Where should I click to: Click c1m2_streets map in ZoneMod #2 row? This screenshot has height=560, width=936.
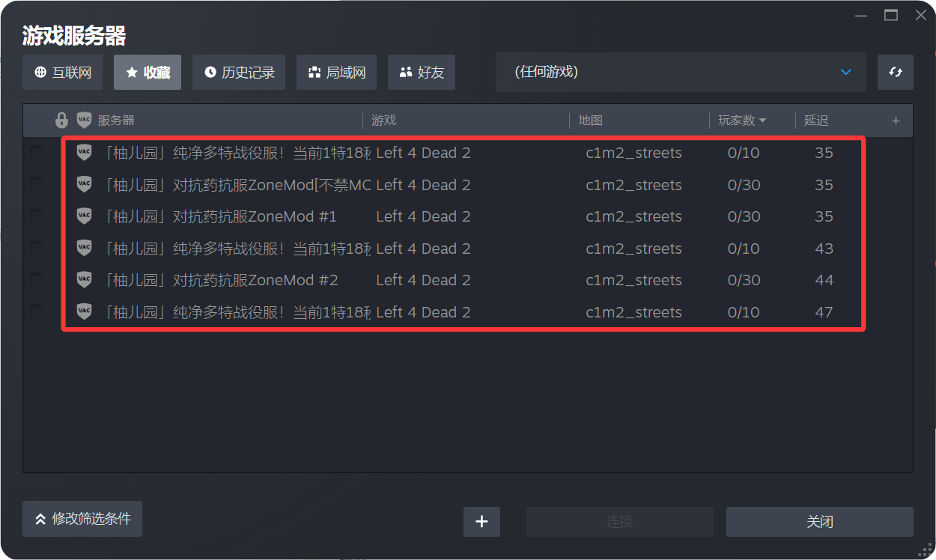pos(633,280)
